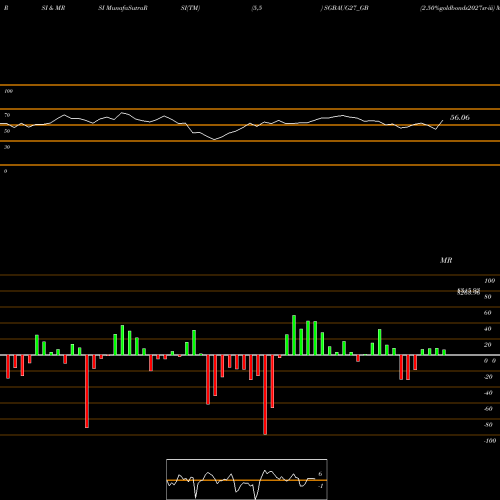Viewport: 500px width, 500px height.
Task: Click the RSI panel 30 level label
Action: 7,147
